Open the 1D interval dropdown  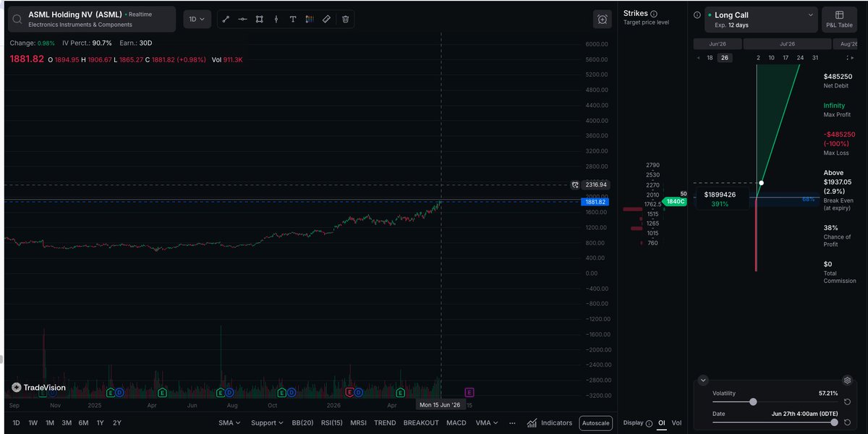point(196,20)
